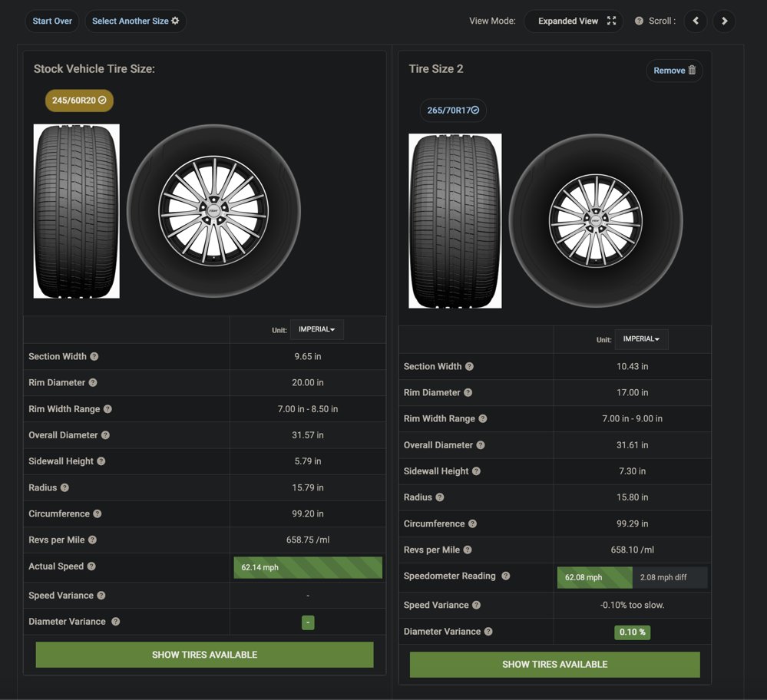Click help icon next to Tire Size 2 Radius
Image resolution: width=767 pixels, height=700 pixels.
(x=440, y=497)
